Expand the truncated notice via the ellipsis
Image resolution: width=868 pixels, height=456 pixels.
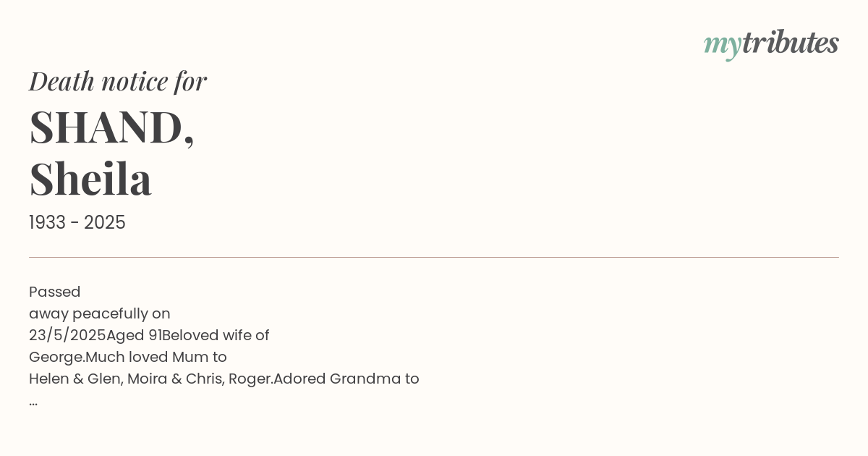tap(33, 401)
